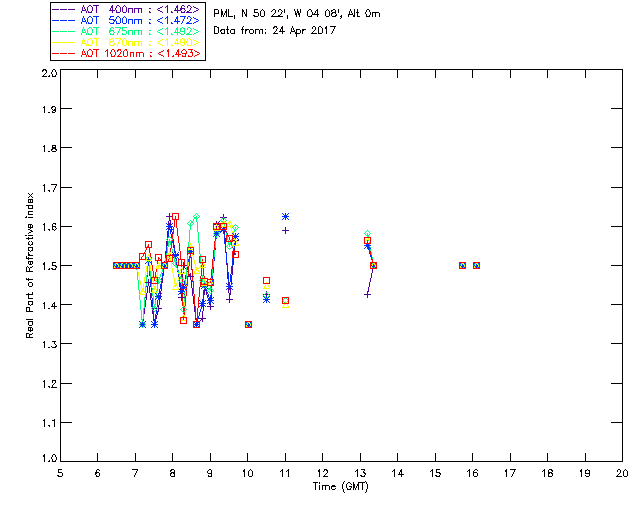Click the AOT 500nm legend entry
The image size is (640, 512).
point(127,20)
